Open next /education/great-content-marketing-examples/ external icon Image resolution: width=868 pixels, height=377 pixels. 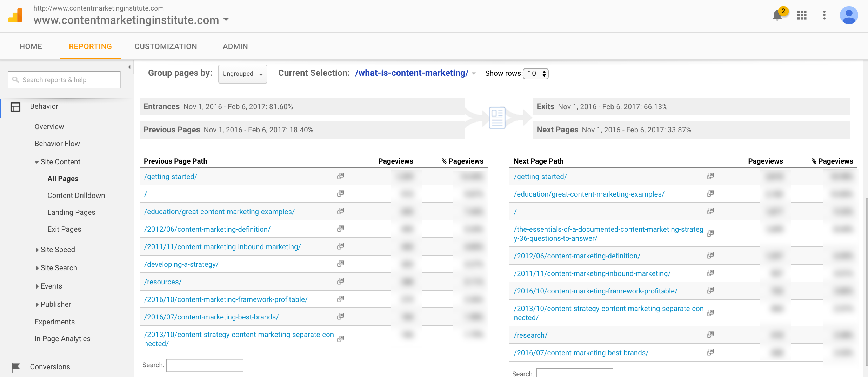tap(710, 194)
